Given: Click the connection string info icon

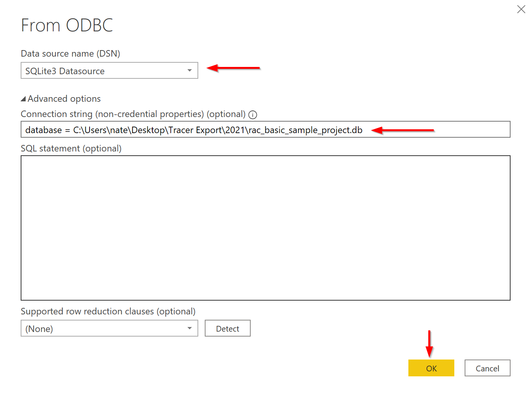Looking at the screenshot, I should click(253, 114).
